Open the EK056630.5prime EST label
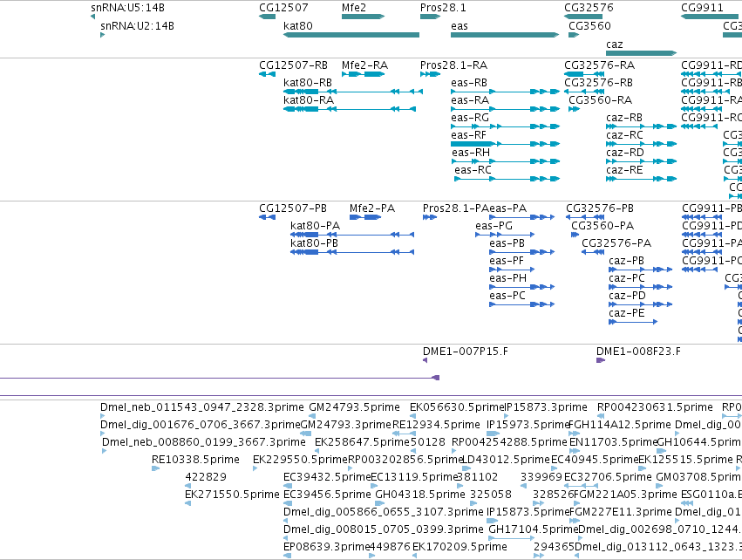This screenshot has height=560, width=742. (x=457, y=407)
